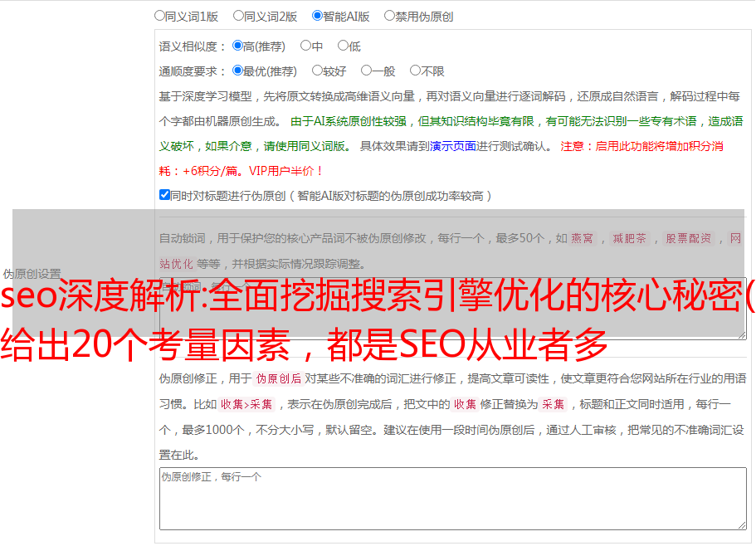The width and height of the screenshot is (756, 546).
Task: Click the 语义相似度： label
Action: 193,46
